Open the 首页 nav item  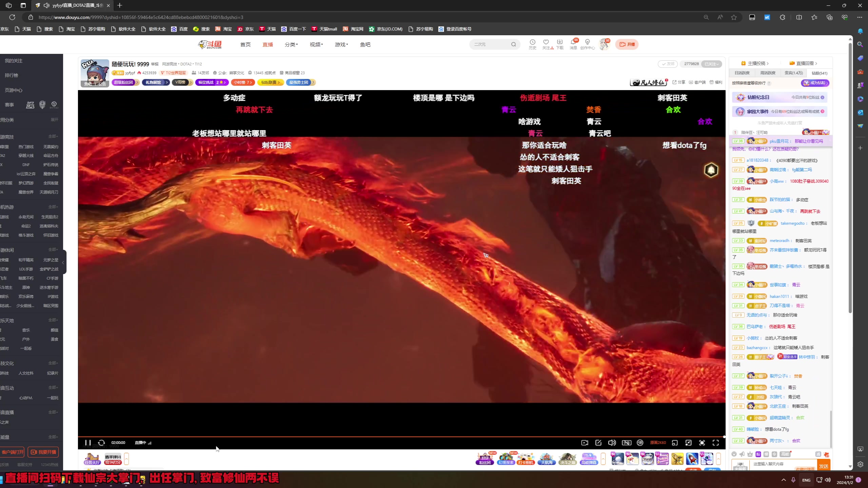tap(245, 44)
